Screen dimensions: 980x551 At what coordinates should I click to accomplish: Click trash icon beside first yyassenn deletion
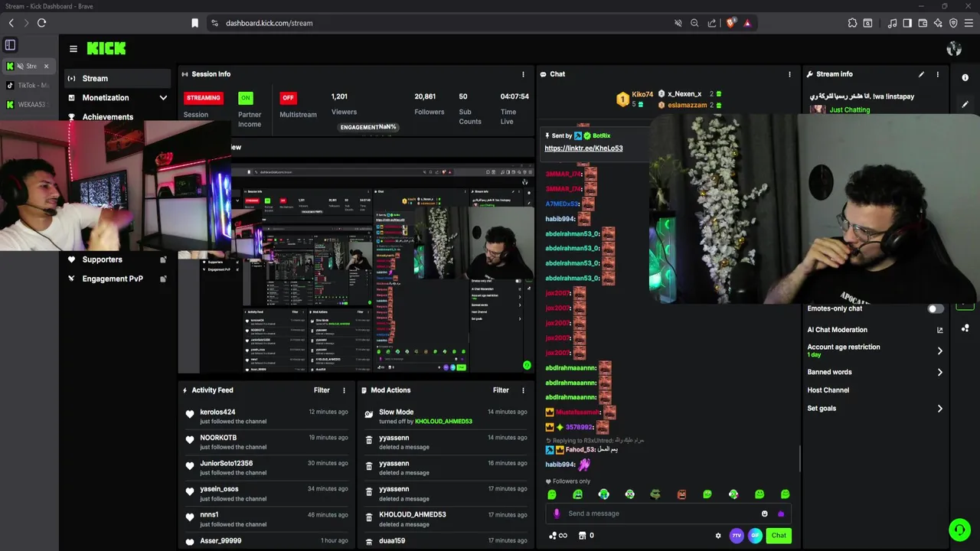369,440
